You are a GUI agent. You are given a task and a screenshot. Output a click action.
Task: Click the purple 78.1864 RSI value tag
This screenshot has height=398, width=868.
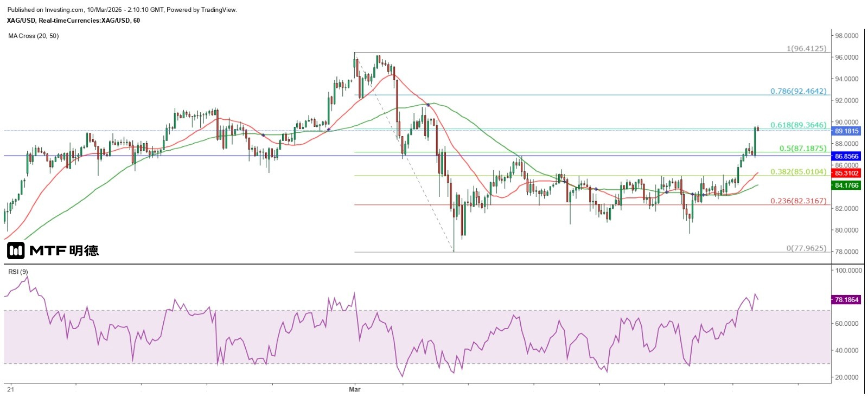(x=846, y=300)
